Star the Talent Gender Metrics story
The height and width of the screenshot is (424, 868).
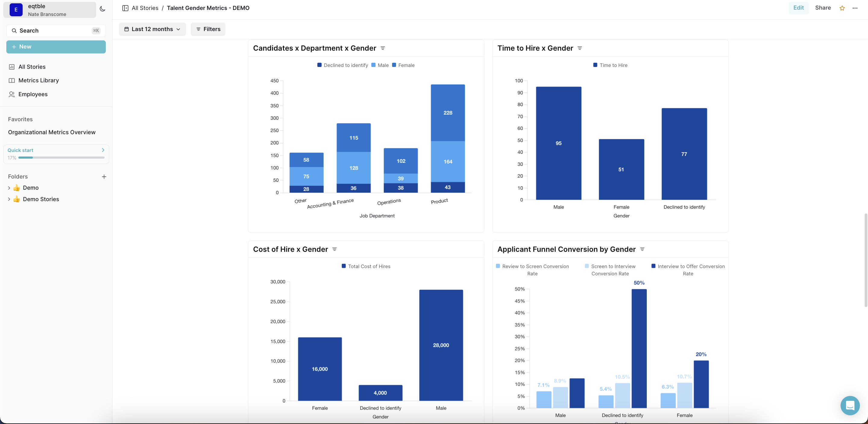coord(842,8)
